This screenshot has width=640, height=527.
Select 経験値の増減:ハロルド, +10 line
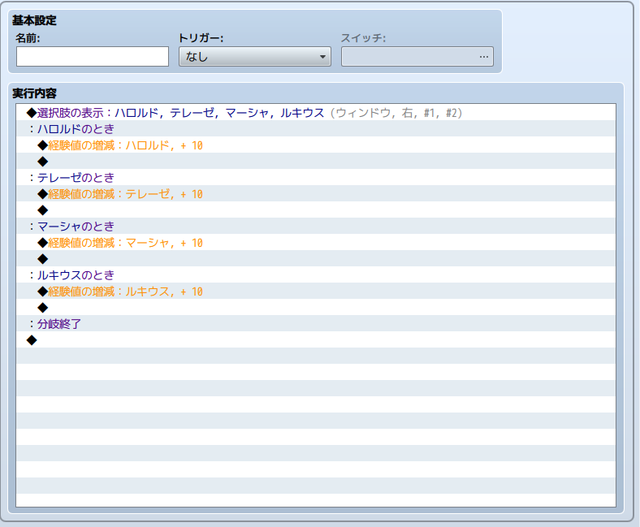(x=316, y=145)
